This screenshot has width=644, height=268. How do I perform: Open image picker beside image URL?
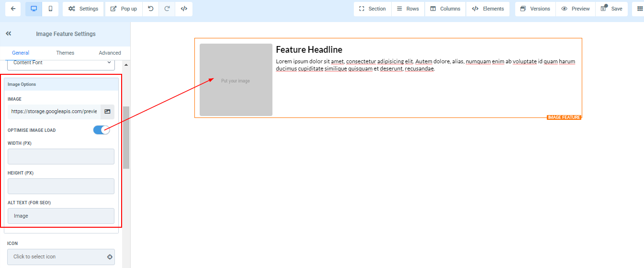coord(107,111)
